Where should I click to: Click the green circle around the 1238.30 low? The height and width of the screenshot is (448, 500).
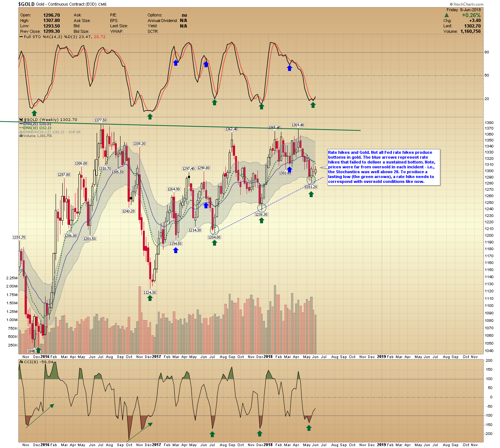tap(262, 208)
